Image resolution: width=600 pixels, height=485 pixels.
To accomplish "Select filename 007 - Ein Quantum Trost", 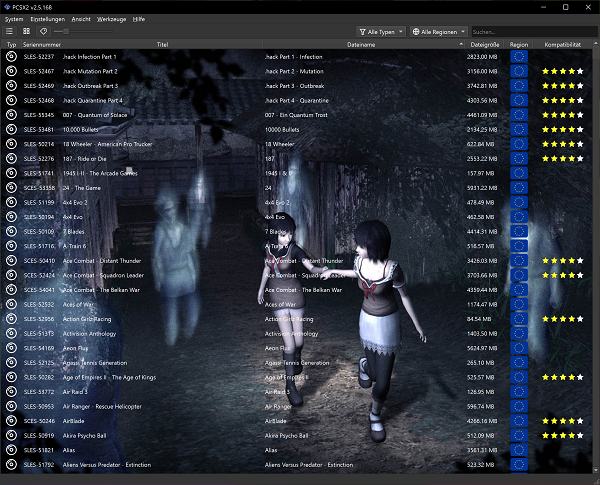I will click(296, 115).
